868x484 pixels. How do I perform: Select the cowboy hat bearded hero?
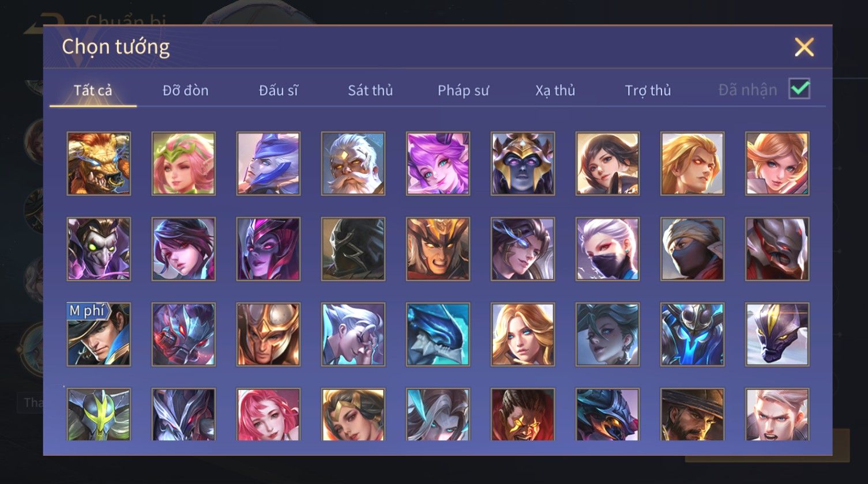[x=692, y=414]
